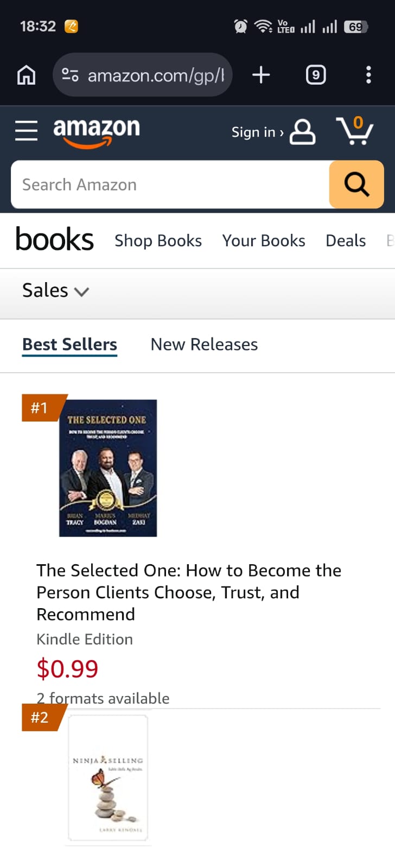Viewport: 395px width, 868px height.
Task: Open the Shop Books menu
Action: click(158, 240)
